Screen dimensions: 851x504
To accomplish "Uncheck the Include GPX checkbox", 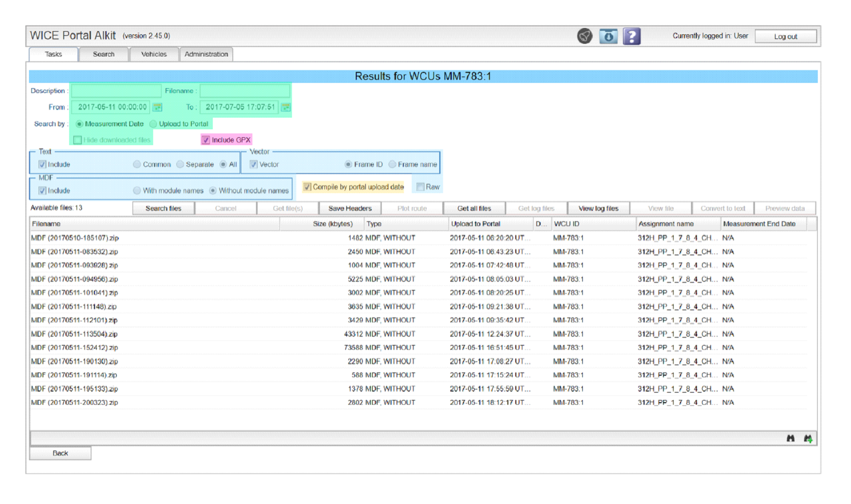I will click(x=206, y=140).
